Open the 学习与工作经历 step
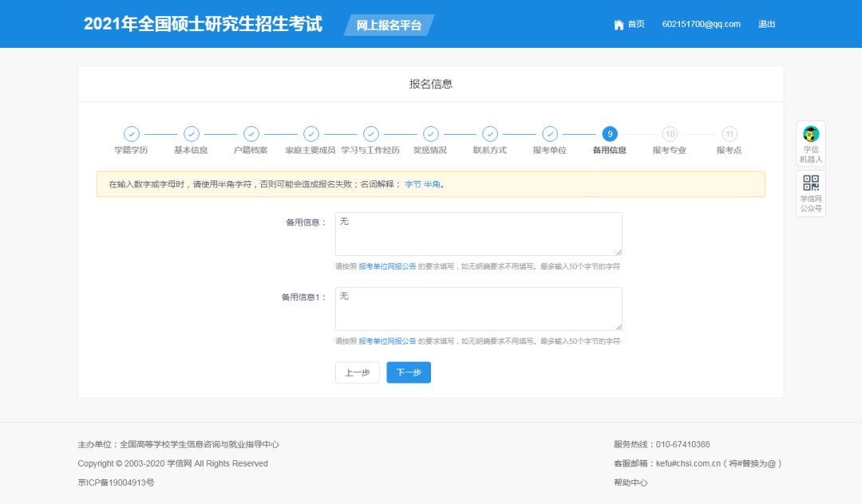The height and width of the screenshot is (504, 862). coord(370,135)
